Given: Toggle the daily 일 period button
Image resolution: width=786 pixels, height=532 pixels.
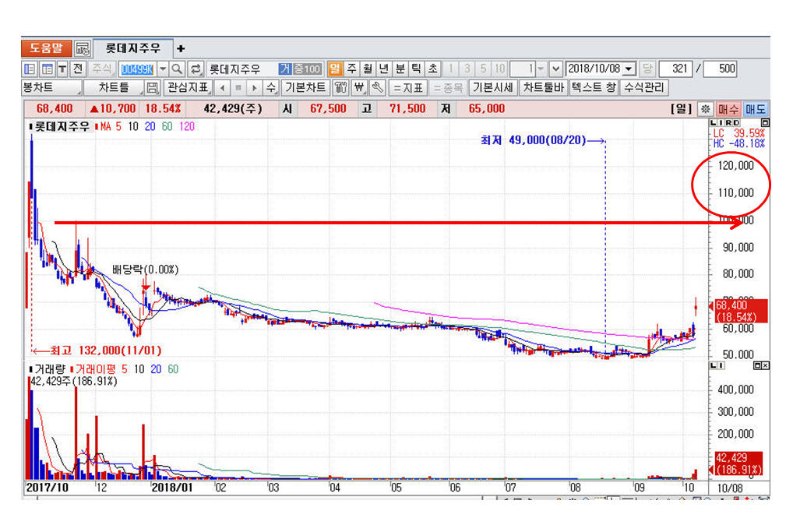Looking at the screenshot, I should point(334,69).
